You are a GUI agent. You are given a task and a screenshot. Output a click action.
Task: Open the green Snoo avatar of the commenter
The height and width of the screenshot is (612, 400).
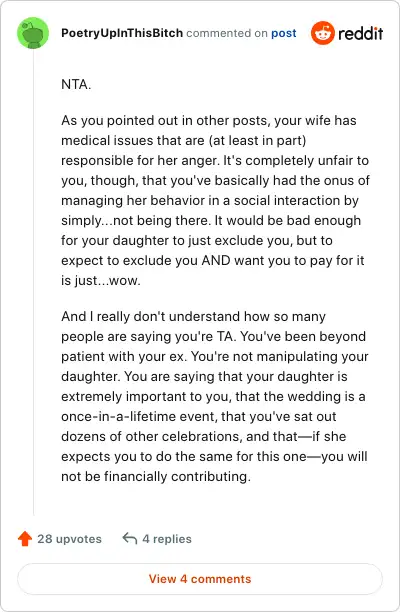point(33,33)
